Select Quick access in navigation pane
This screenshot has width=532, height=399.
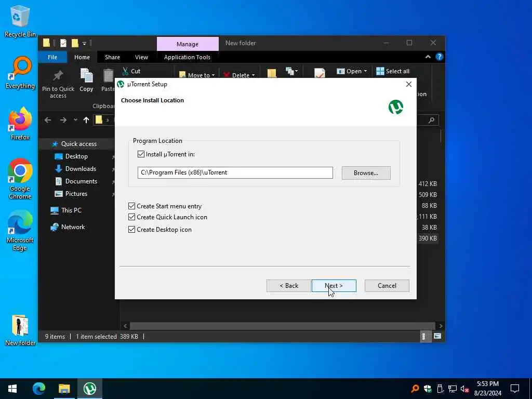coord(79,144)
